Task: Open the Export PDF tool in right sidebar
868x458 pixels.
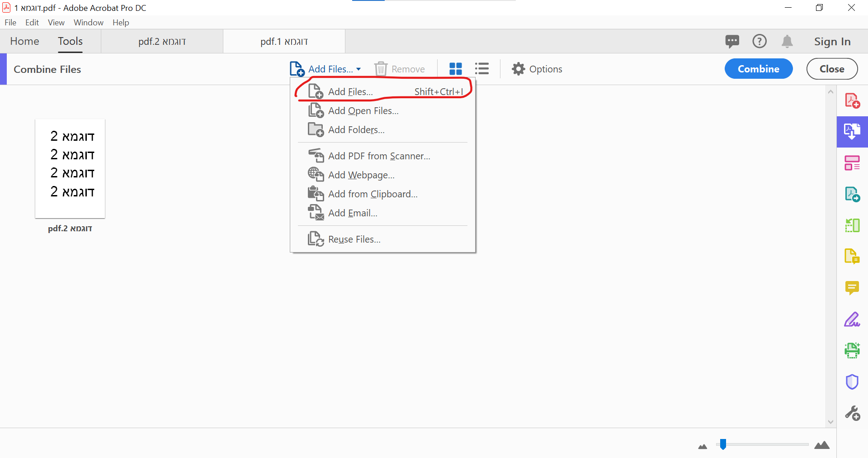Action: click(x=852, y=194)
